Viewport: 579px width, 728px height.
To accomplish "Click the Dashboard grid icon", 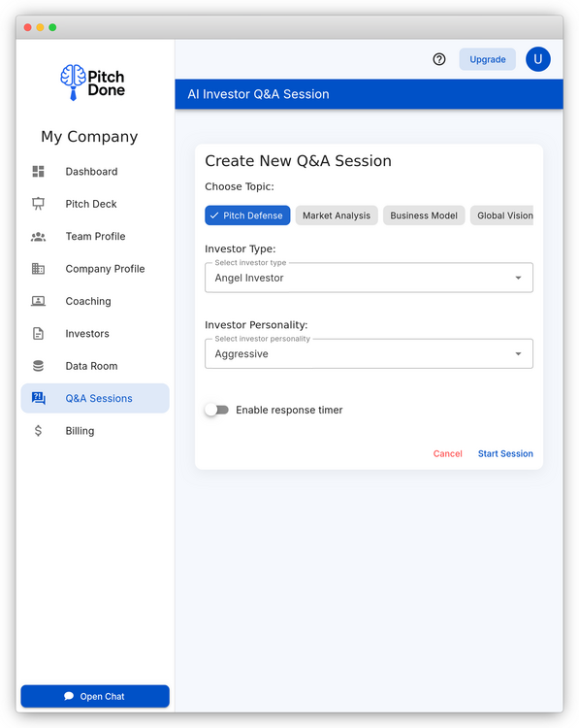I will (x=38, y=171).
